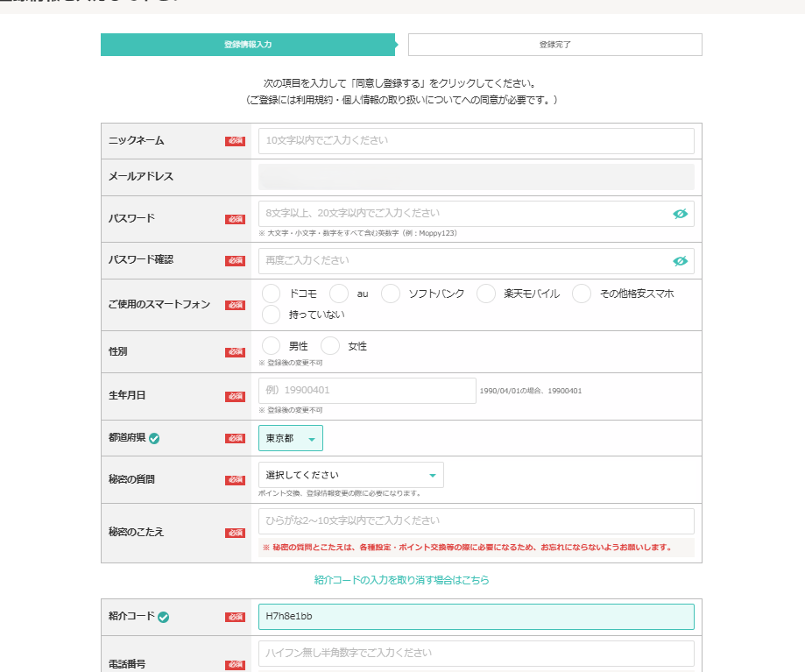Choose その他格安スマホ radio option
This screenshot has height=672, width=805.
[x=582, y=294]
